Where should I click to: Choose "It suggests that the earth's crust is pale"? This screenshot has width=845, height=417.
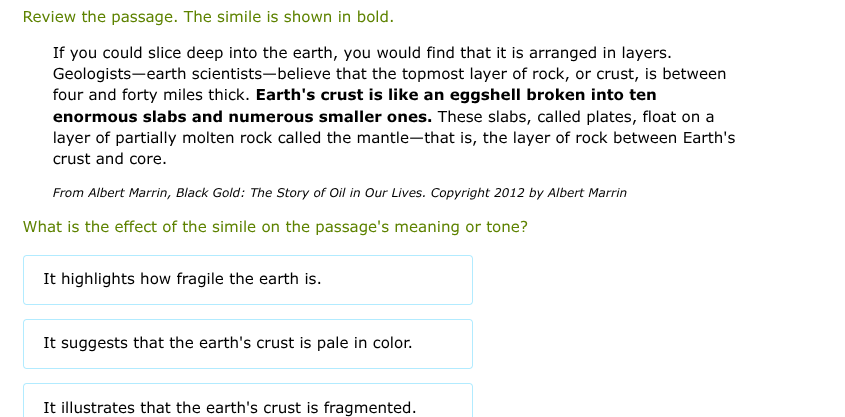(247, 343)
